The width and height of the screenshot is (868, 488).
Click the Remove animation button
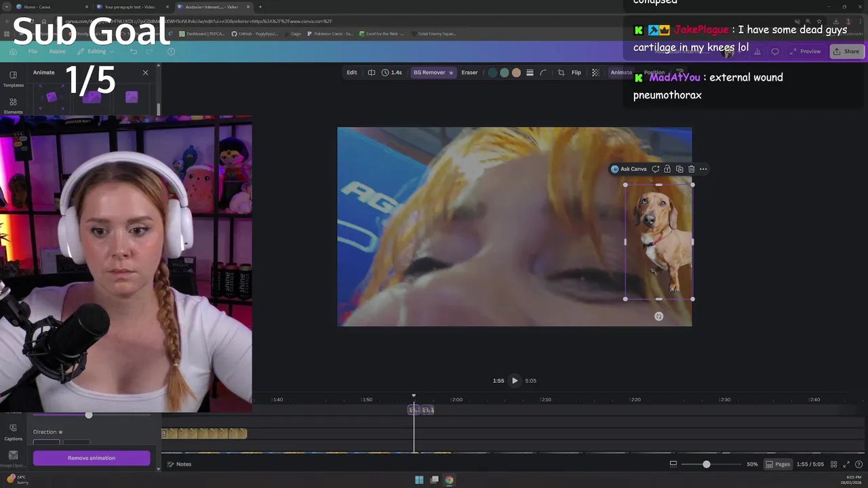coord(92,458)
